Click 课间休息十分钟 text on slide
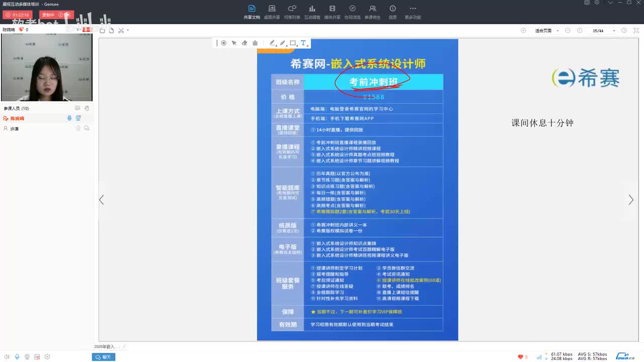The height and width of the screenshot is (362, 644). coord(542,123)
